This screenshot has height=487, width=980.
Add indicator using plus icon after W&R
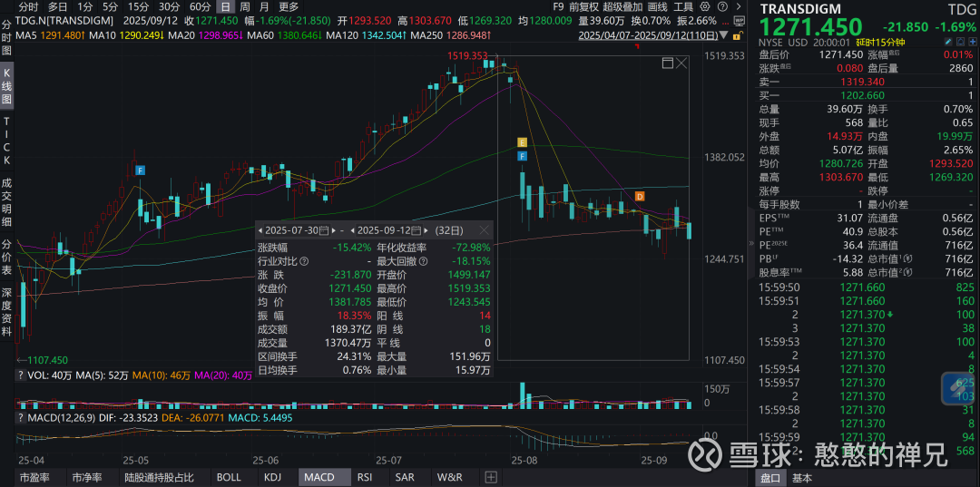[491, 478]
